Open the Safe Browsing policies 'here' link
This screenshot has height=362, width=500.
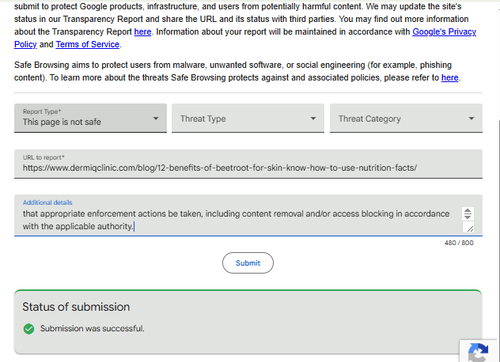[450, 78]
